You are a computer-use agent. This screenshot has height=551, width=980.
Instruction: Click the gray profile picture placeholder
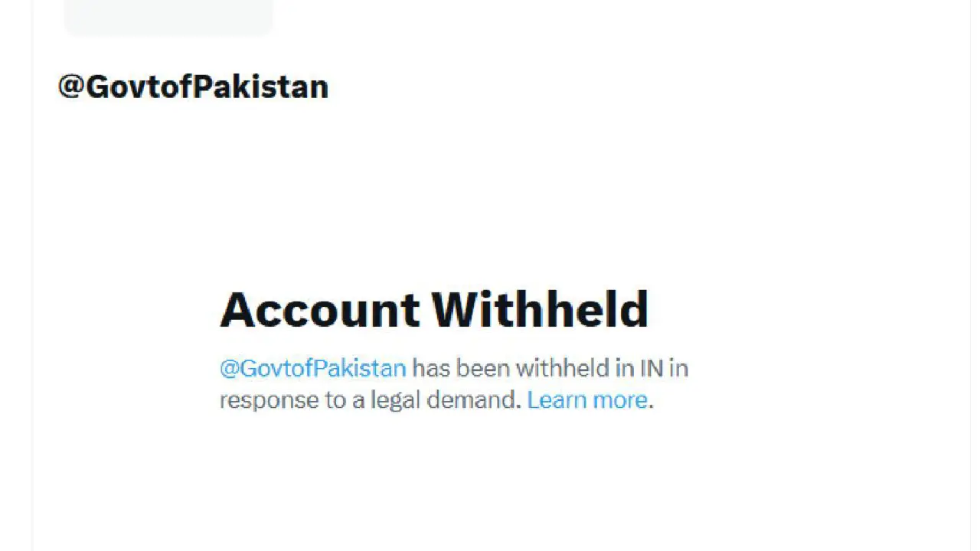[x=168, y=18]
